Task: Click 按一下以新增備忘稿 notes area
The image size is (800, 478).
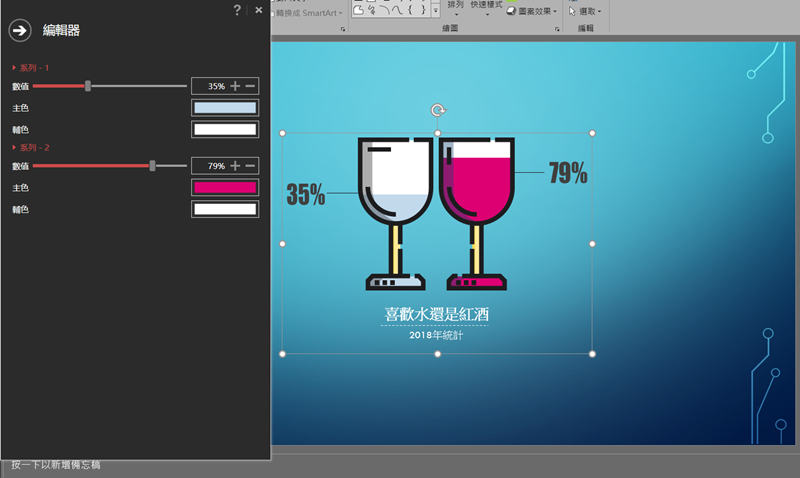Action: point(56,465)
